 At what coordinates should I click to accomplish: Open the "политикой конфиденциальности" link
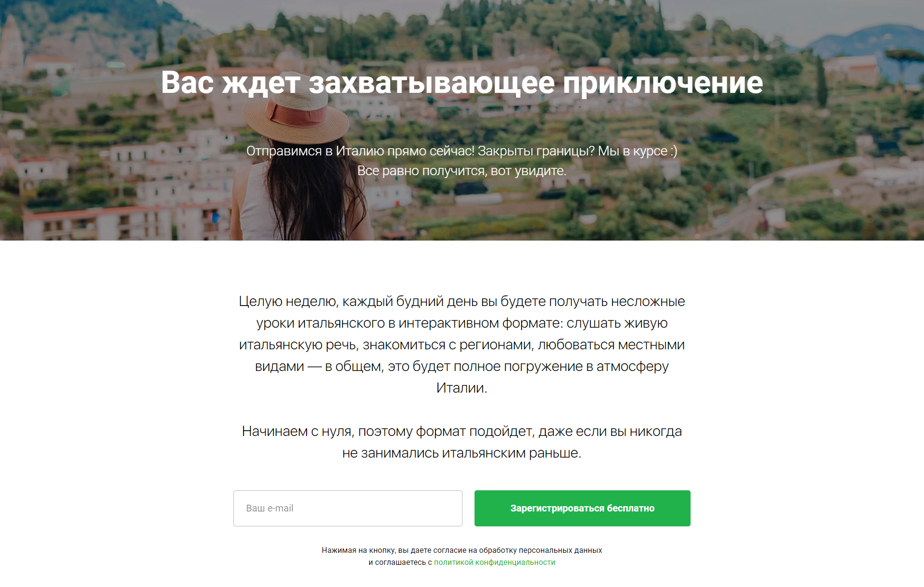(494, 562)
